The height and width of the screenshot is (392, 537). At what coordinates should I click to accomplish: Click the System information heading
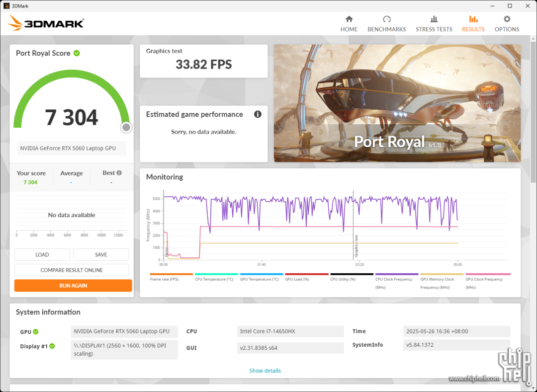(48, 312)
